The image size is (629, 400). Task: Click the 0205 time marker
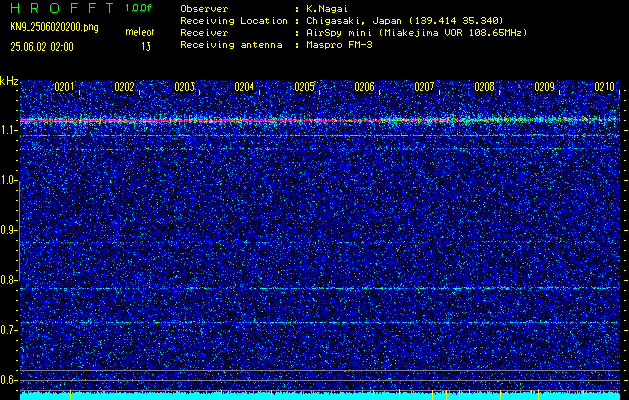pos(304,87)
